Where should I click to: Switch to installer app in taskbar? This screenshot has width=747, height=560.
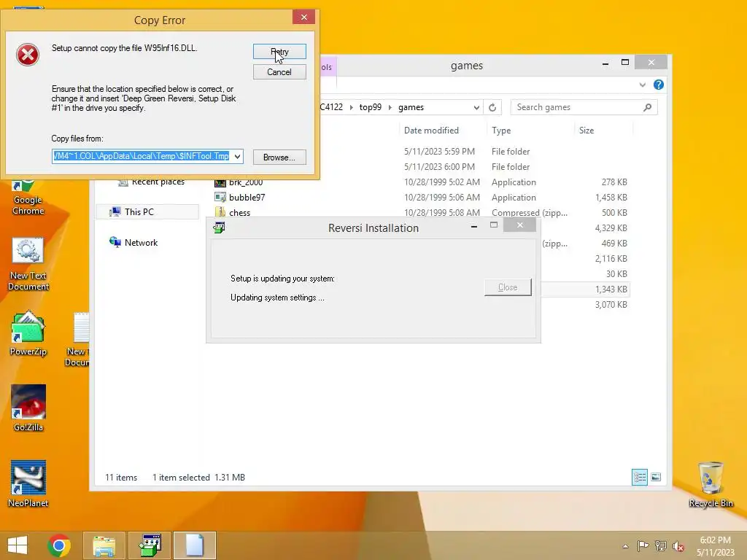click(150, 545)
